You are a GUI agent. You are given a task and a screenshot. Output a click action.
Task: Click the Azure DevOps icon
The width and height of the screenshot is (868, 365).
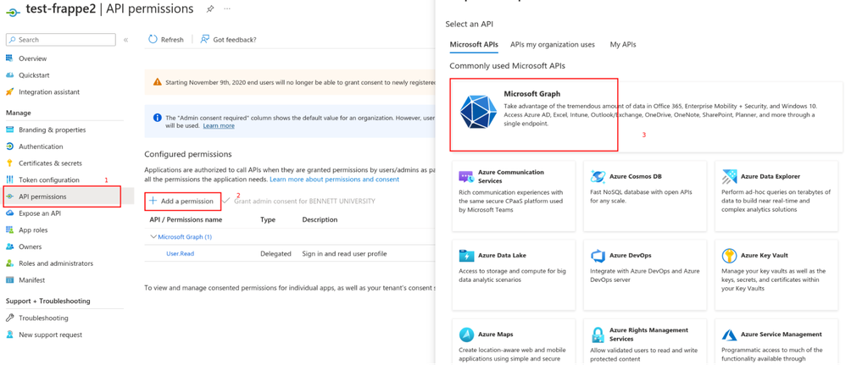(x=598, y=256)
